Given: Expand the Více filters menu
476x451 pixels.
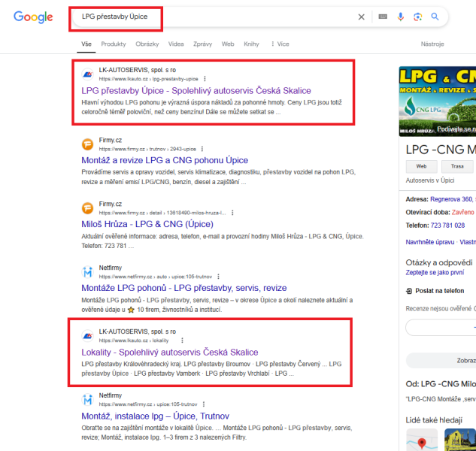Looking at the screenshot, I should tap(280, 44).
